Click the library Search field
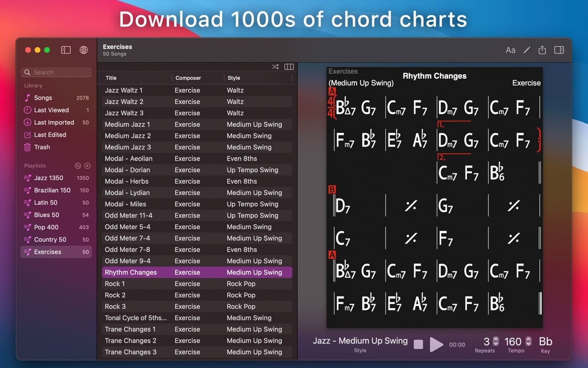Screen dimensions: 588x368 click(56, 72)
